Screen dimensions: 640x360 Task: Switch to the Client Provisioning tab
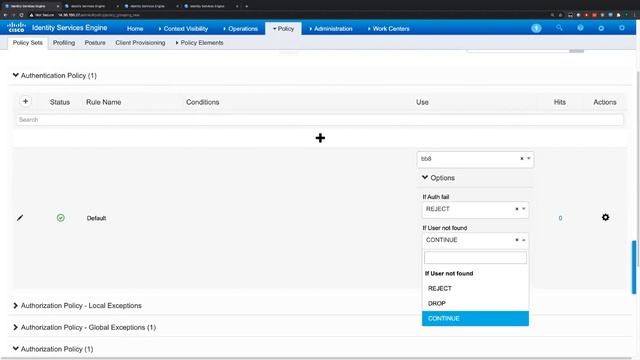coord(140,43)
